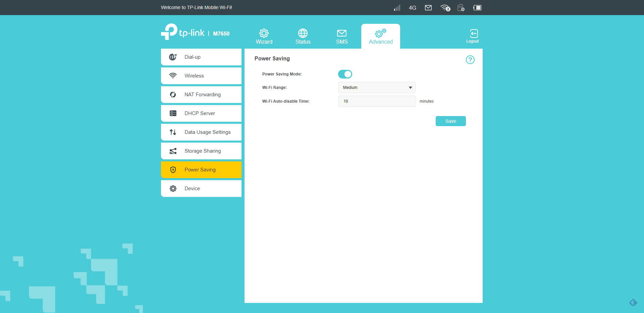644x313 pixels.
Task: Open the unread messages envelope in status bar
Action: point(428,8)
